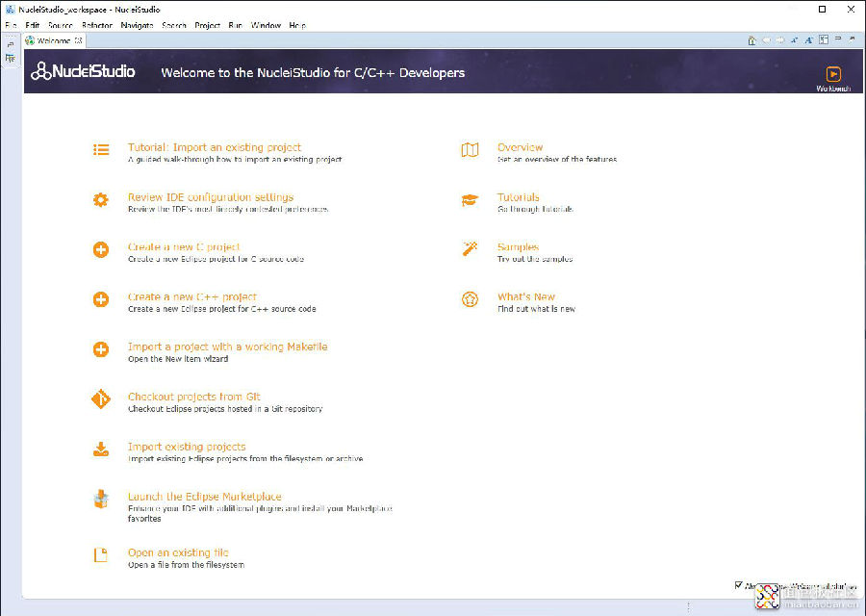
Task: Open the What's New link
Action: click(x=525, y=296)
